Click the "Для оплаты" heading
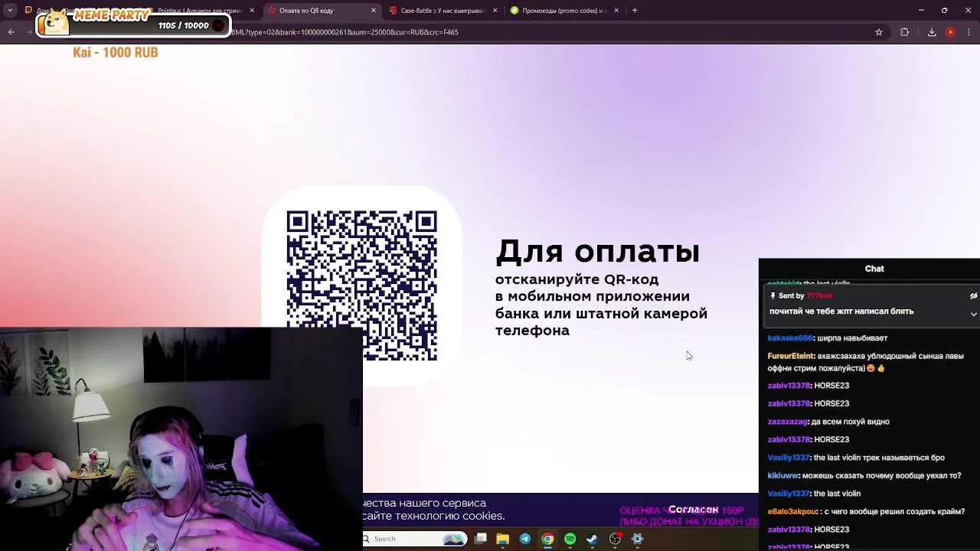 pos(597,252)
